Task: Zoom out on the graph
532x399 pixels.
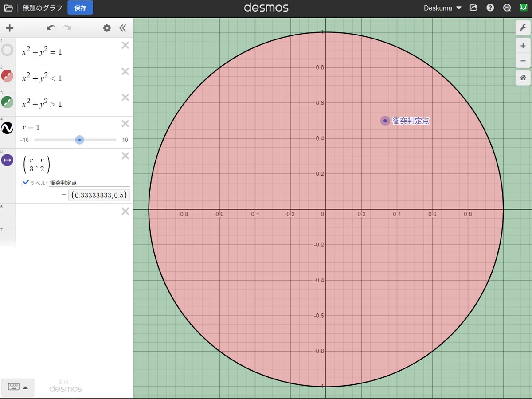Action: tap(523, 61)
